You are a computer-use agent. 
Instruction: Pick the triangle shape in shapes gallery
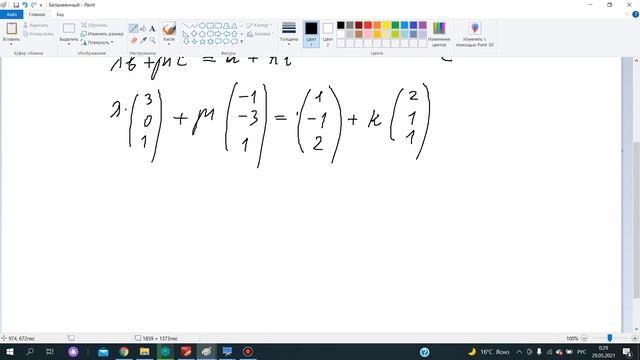coord(234,26)
